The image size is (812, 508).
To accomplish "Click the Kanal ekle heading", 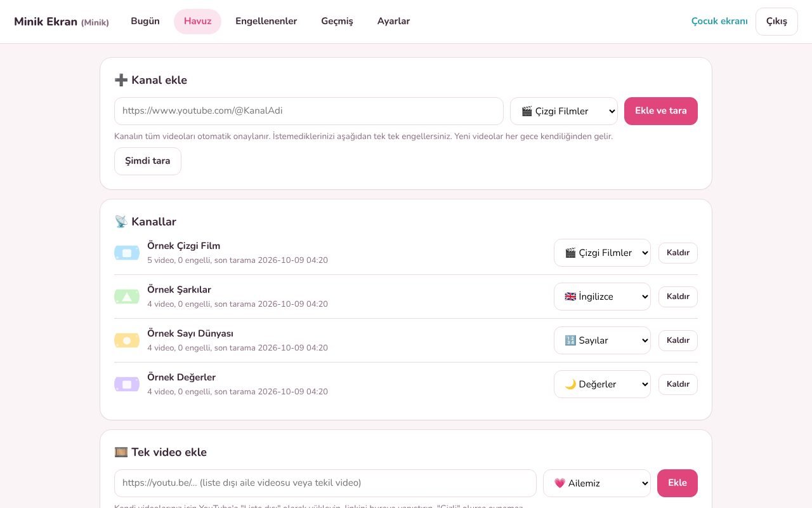I will tap(150, 80).
